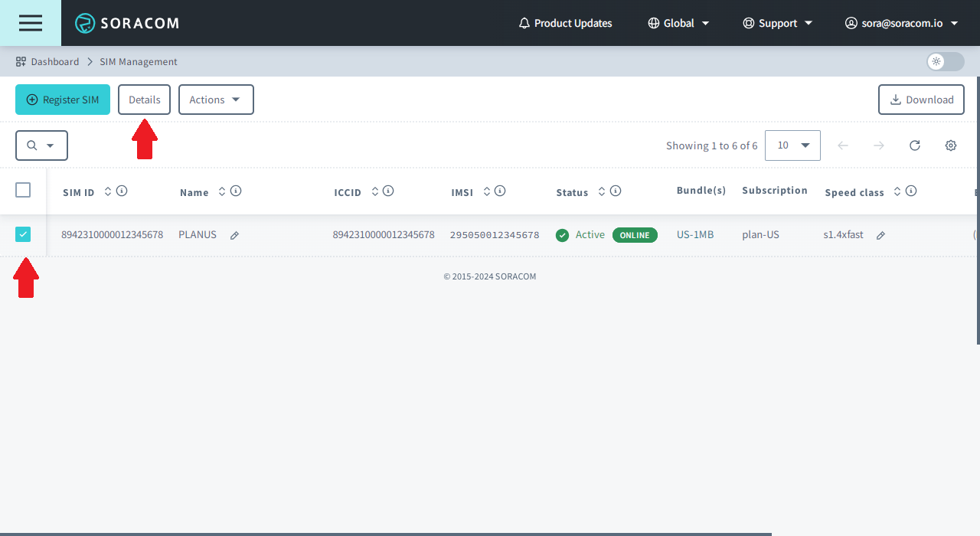Click the Download button
Image resolution: width=980 pixels, height=536 pixels.
(921, 100)
